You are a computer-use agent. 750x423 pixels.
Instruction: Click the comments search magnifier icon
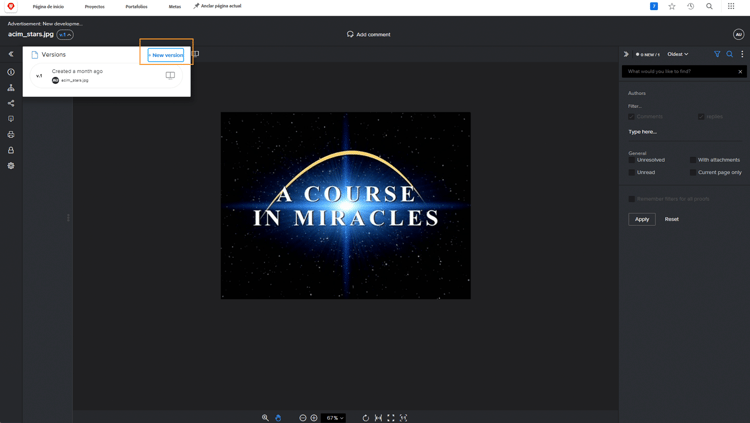pos(729,54)
